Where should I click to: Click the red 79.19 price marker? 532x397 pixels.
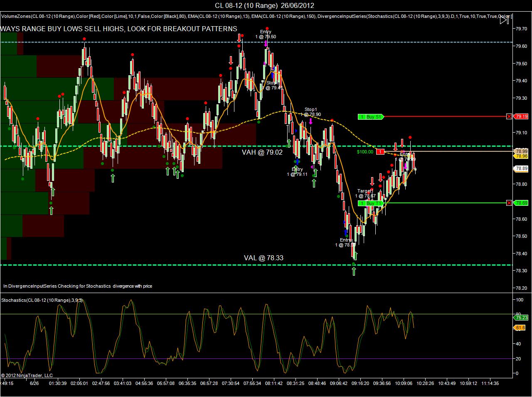[520, 116]
